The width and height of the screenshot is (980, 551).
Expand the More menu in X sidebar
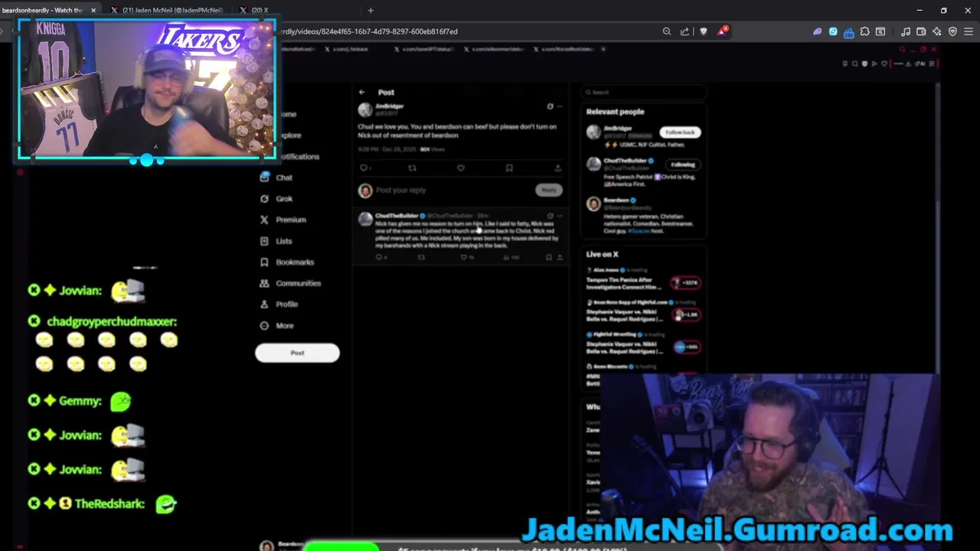click(x=276, y=325)
